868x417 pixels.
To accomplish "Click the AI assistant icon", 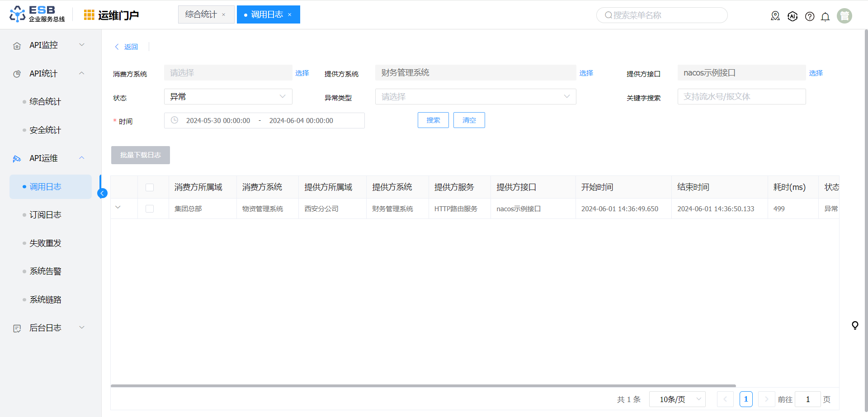I will [x=793, y=16].
